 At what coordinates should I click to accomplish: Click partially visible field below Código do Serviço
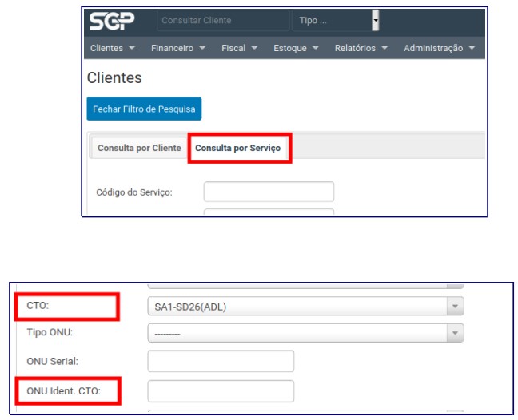point(269,212)
